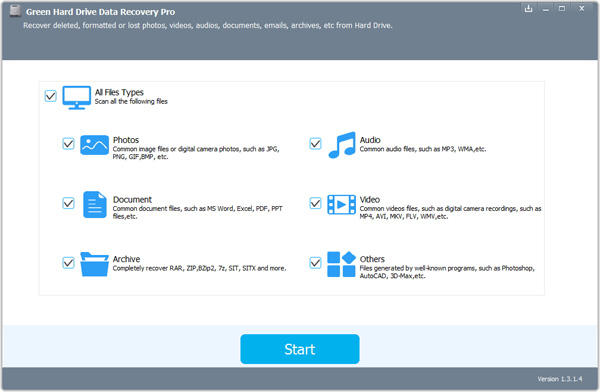The height and width of the screenshot is (392, 600).
Task: Click the 'Archive' heading text
Action: (126, 259)
